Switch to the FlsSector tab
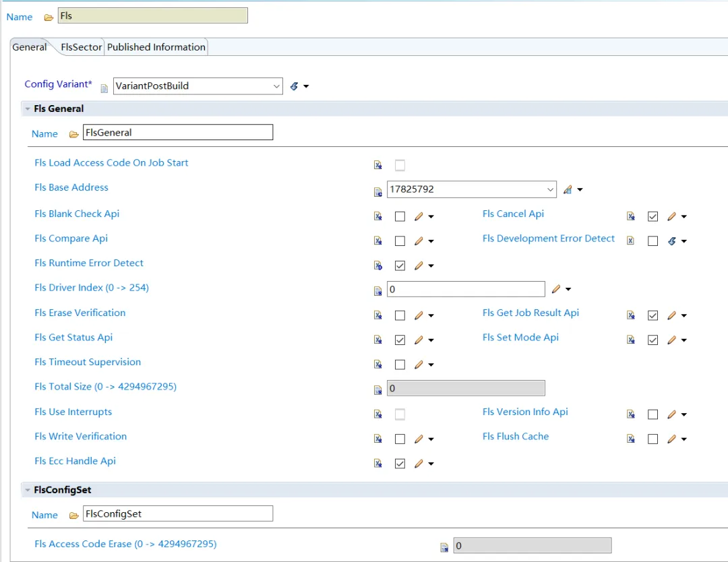This screenshot has width=728, height=562. (x=82, y=47)
